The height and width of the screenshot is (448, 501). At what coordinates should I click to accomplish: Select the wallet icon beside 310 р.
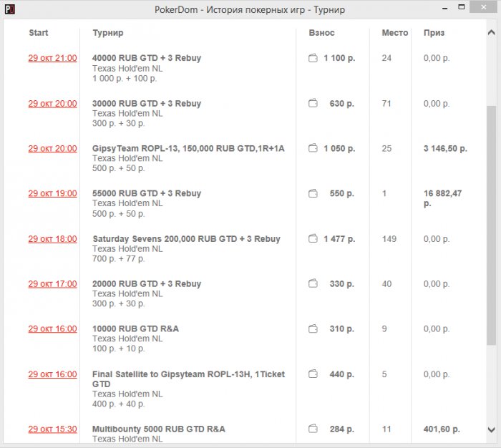click(313, 329)
